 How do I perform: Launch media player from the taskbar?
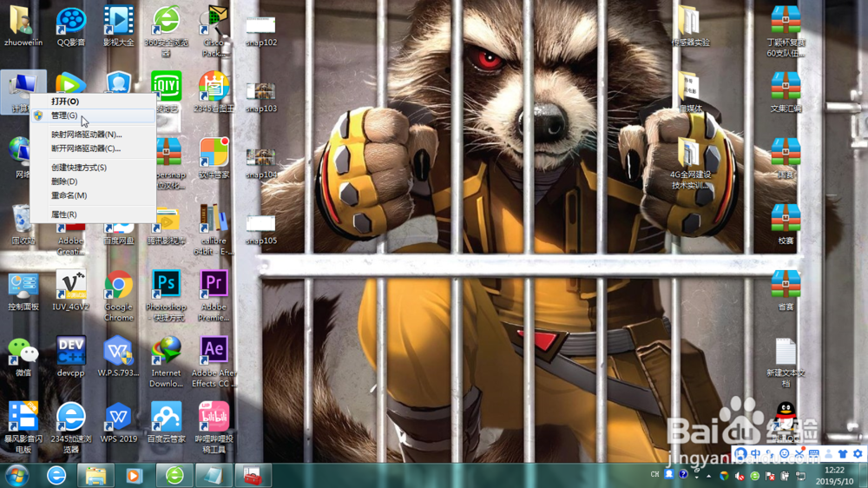pyautogui.click(x=134, y=476)
